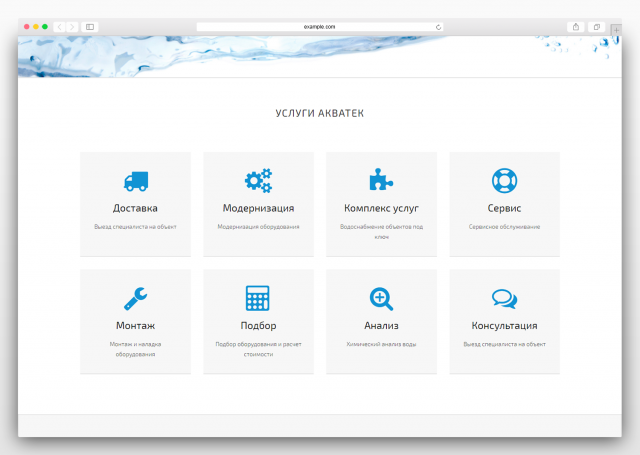640x455 pixels.
Task: Open a new tab with plus button
Action: [616, 30]
